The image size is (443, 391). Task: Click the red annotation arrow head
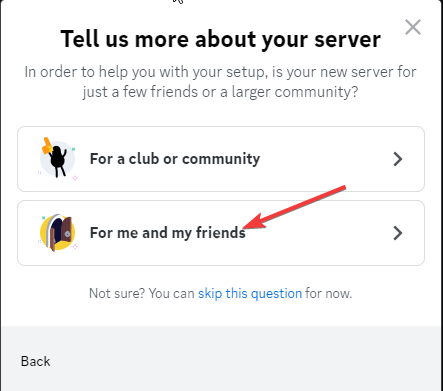[x=254, y=222]
